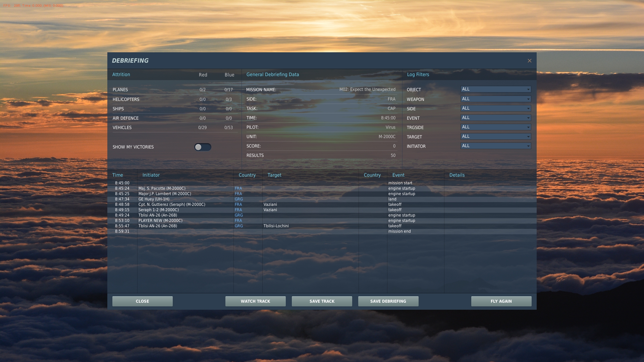The width and height of the screenshot is (644, 362).
Task: Click the TARGET filter dropdown arrow
Action: [x=528, y=136]
